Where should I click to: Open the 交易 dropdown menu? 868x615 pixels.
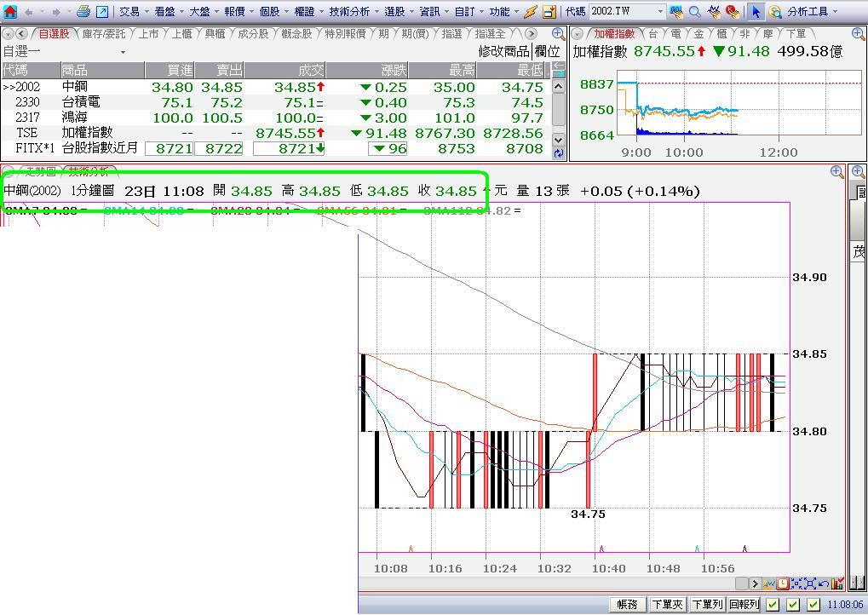[135, 11]
